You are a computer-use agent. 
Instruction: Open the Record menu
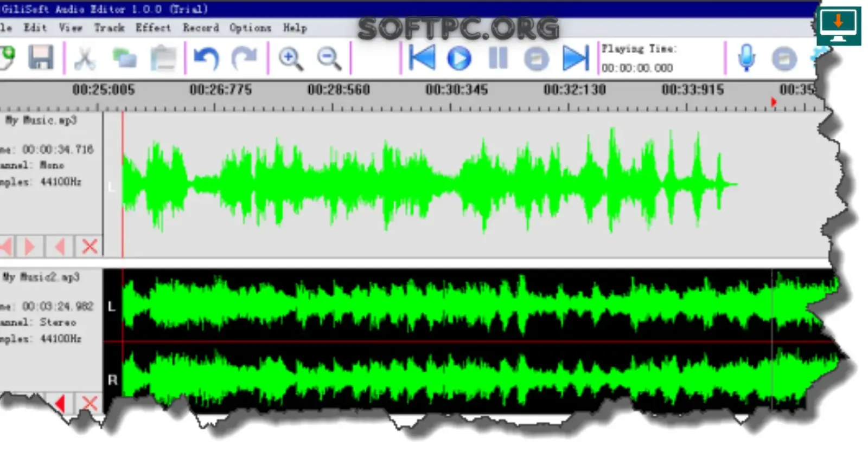pyautogui.click(x=201, y=28)
